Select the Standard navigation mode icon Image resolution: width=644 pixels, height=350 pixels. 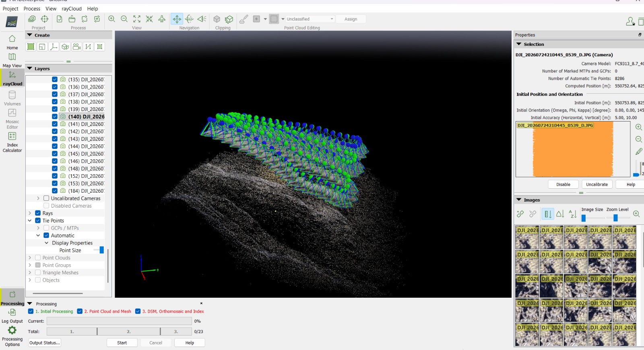click(177, 19)
